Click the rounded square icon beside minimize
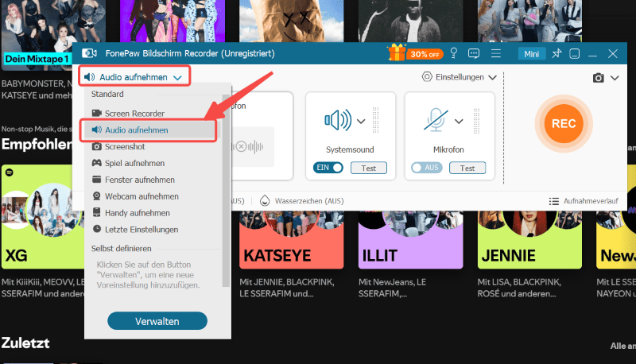 pyautogui.click(x=574, y=53)
